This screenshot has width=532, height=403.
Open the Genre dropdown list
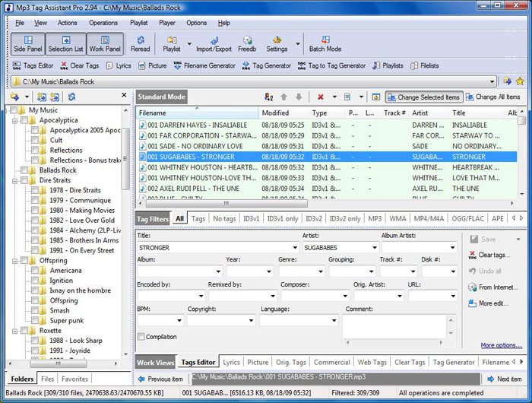(319, 271)
